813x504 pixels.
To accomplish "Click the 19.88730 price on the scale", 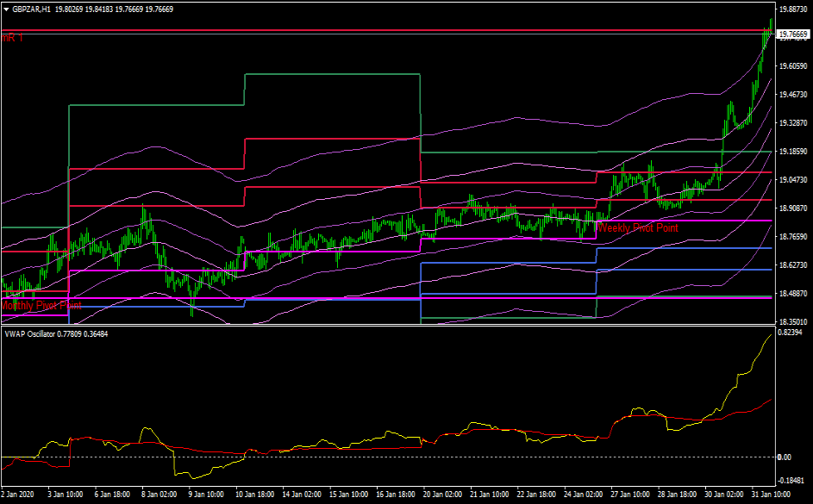I will point(791,9).
